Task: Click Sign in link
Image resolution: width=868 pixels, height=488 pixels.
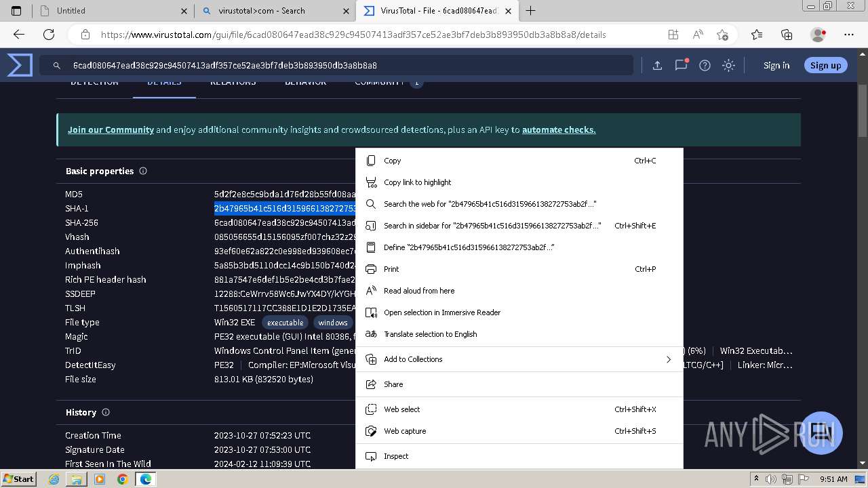Action: (776, 65)
